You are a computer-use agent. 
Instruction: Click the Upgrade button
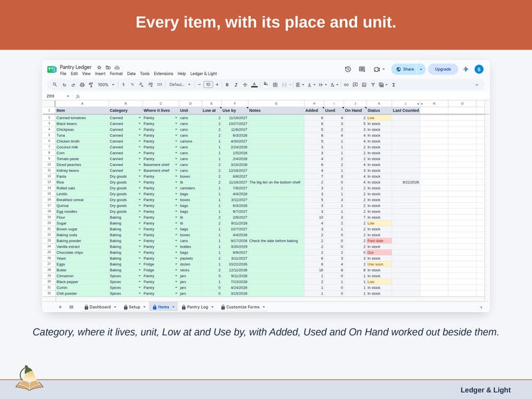(x=443, y=69)
